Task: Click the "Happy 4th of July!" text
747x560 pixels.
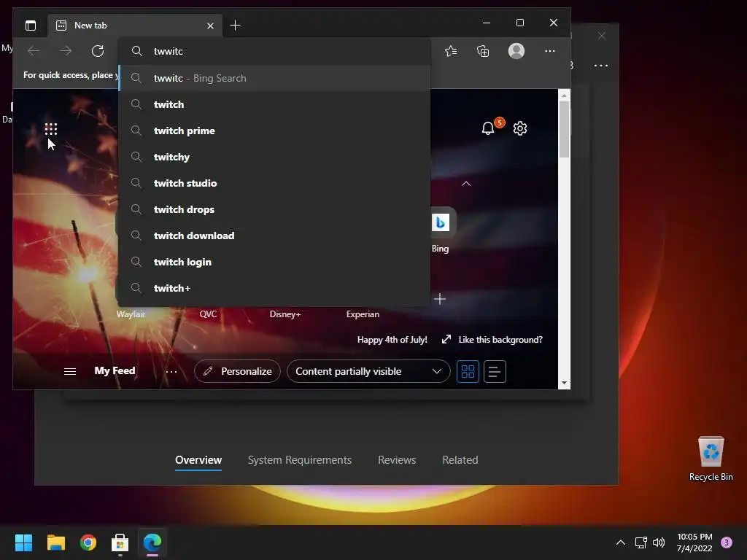Action: 392,340
